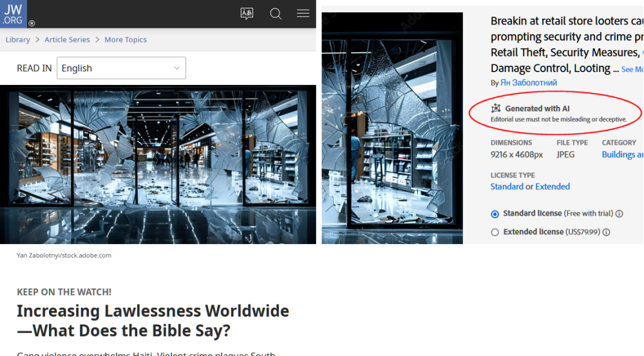Select the Standard license radio button

pos(495,214)
